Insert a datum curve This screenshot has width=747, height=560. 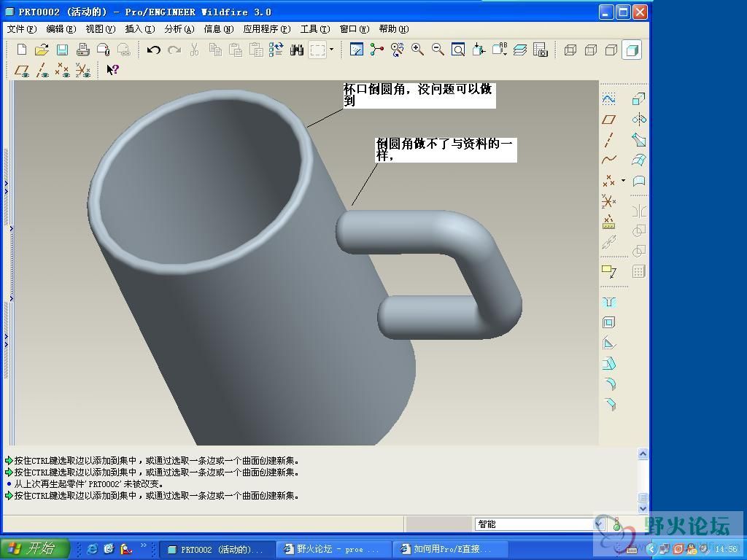[x=609, y=160]
